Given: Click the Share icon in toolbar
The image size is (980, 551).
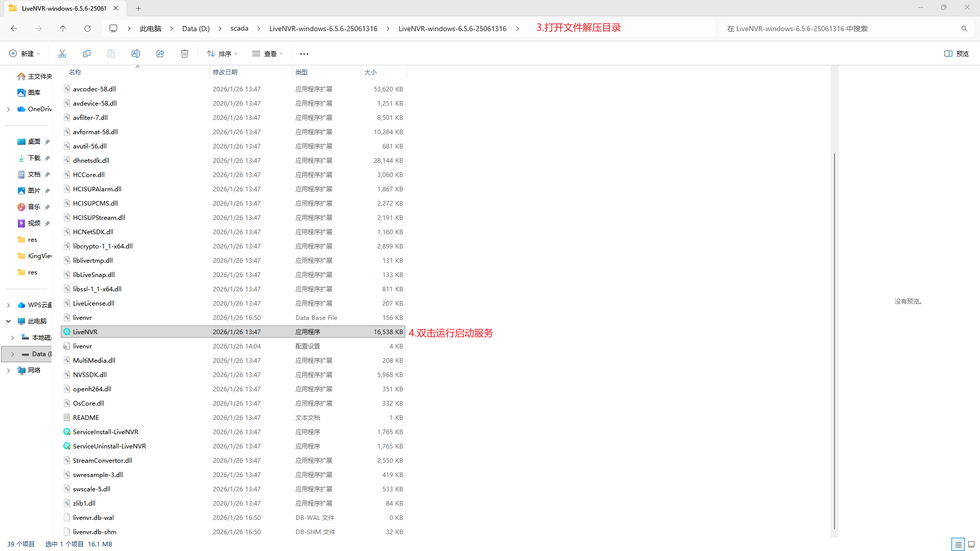Looking at the screenshot, I should (x=160, y=54).
